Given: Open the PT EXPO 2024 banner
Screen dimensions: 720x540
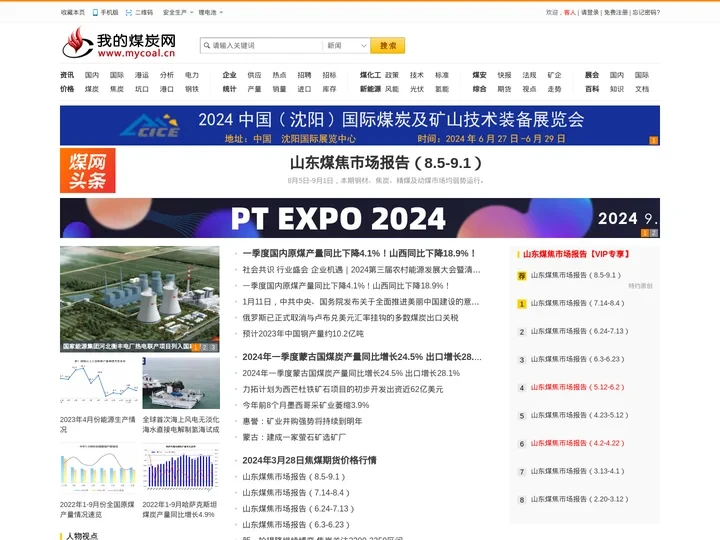Looking at the screenshot, I should click(360, 218).
